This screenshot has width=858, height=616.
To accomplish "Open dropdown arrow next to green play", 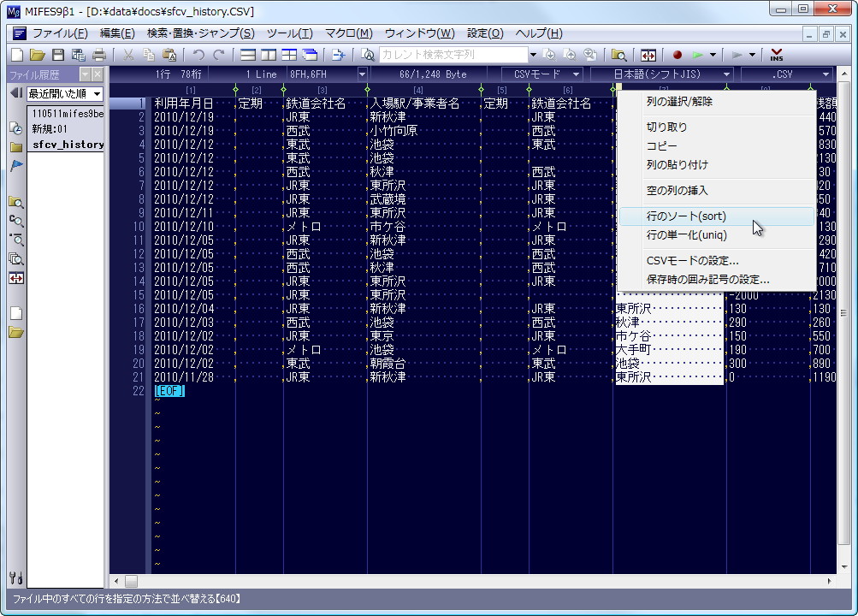I will point(713,55).
